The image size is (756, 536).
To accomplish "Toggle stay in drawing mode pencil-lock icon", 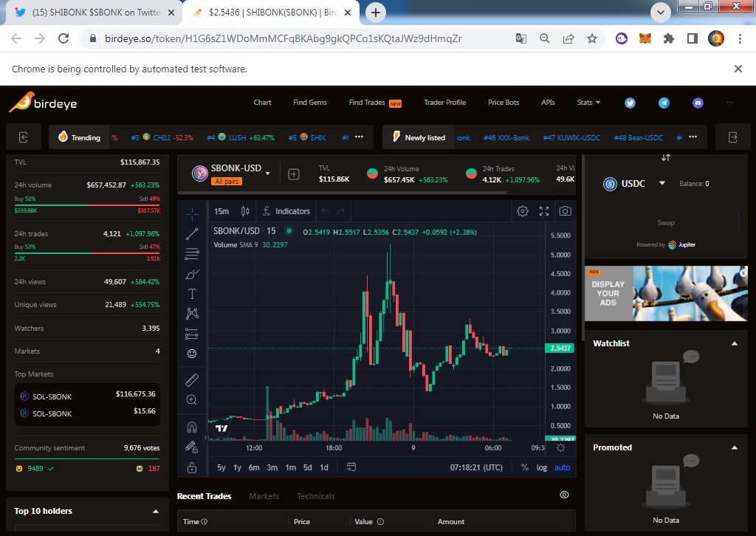I will [192, 447].
